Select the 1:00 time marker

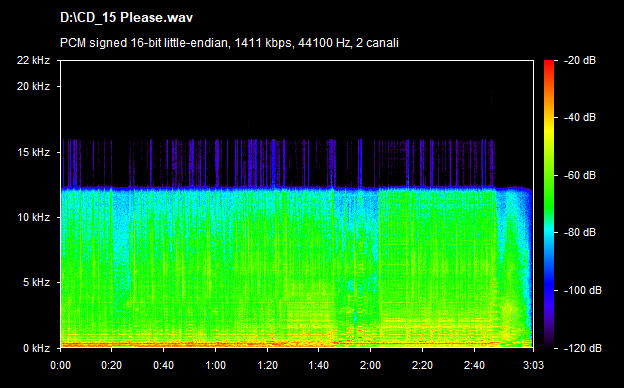tap(215, 365)
